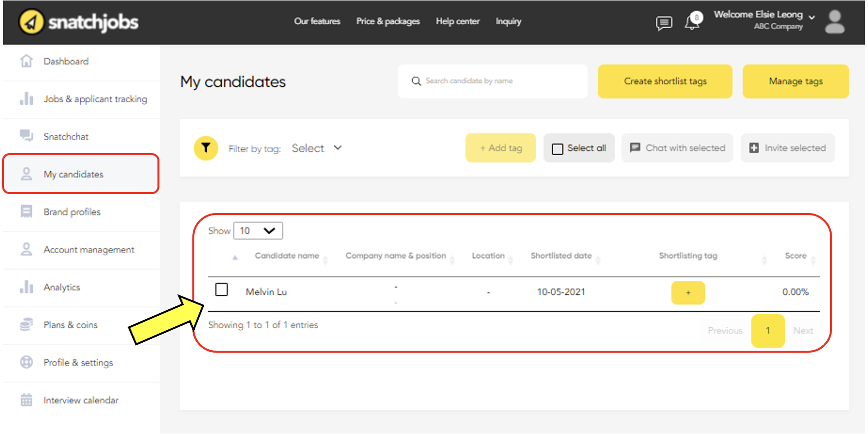Add a shortlisting tag to Melvin Lu
Screen dimensions: 868x434
(688, 293)
